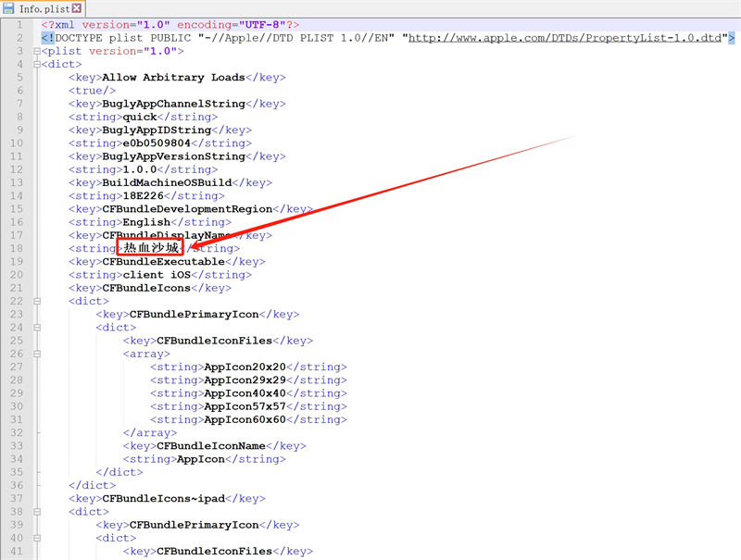Click the key CFBundleIconName
This screenshot has height=560, width=741.
coord(211,446)
